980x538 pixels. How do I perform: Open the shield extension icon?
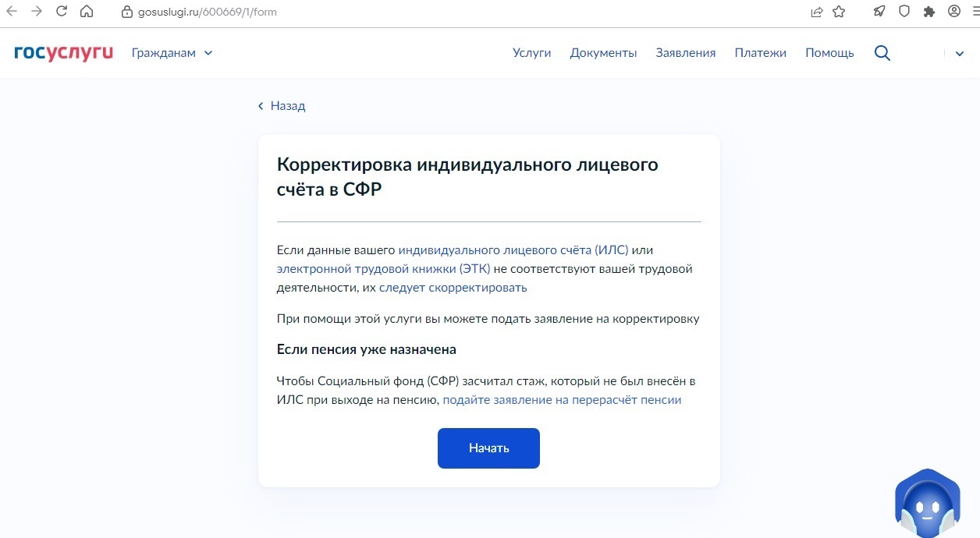904,12
